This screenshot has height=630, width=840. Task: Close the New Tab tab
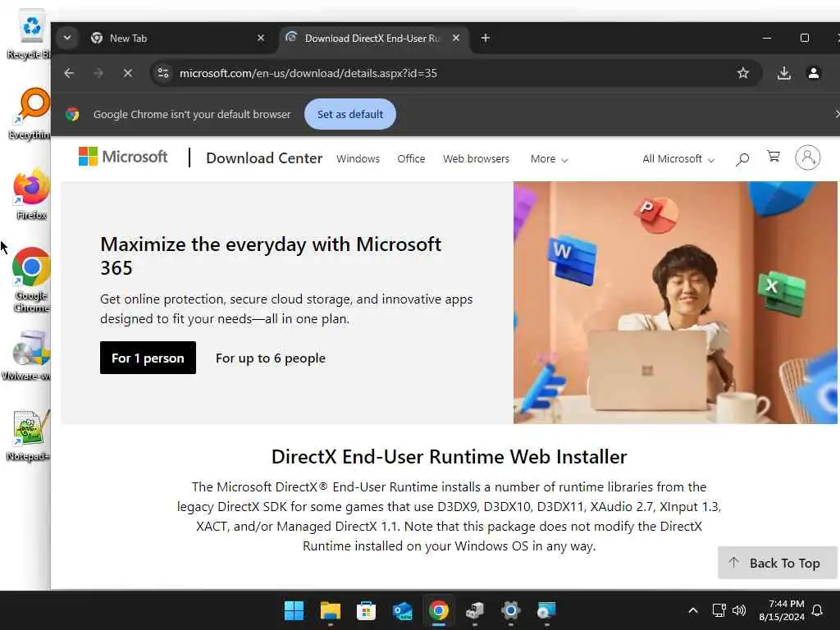(261, 38)
